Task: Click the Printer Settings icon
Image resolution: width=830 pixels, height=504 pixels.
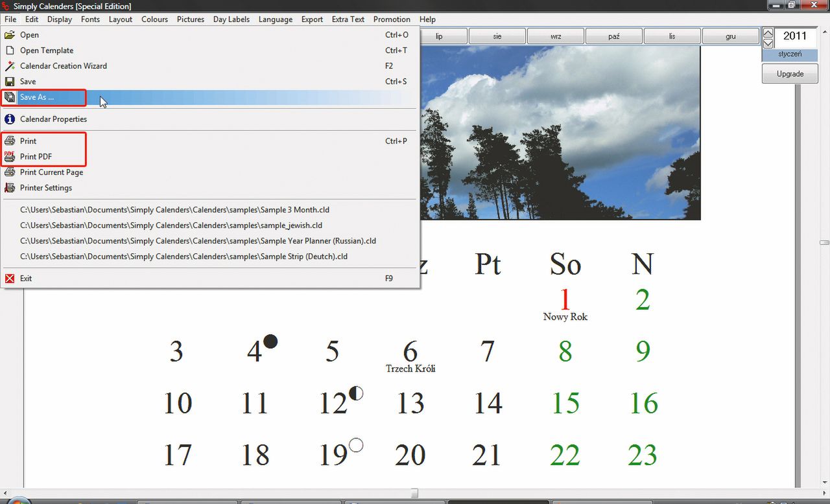Action: tap(10, 188)
